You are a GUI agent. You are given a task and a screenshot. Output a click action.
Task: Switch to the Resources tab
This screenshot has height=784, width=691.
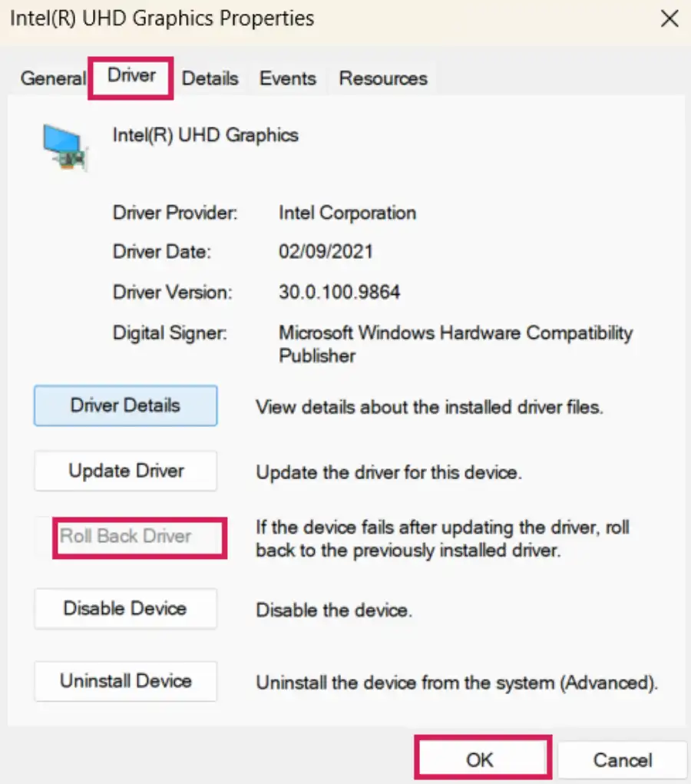pyautogui.click(x=382, y=78)
